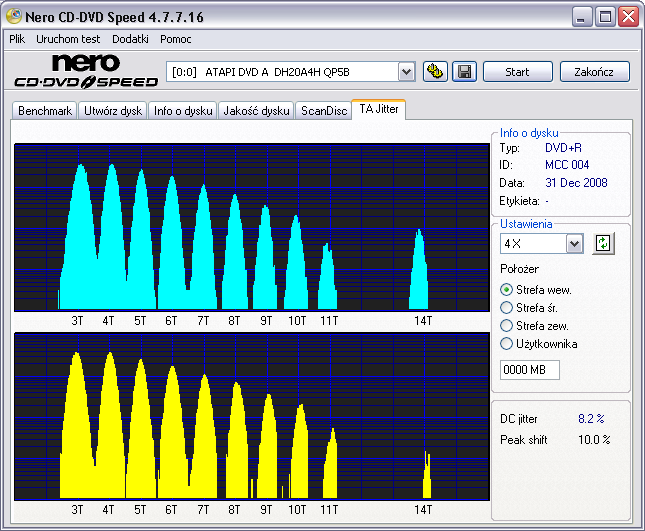Click the 3T label under yellow graph
This screenshot has height=531, width=645.
(x=77, y=510)
